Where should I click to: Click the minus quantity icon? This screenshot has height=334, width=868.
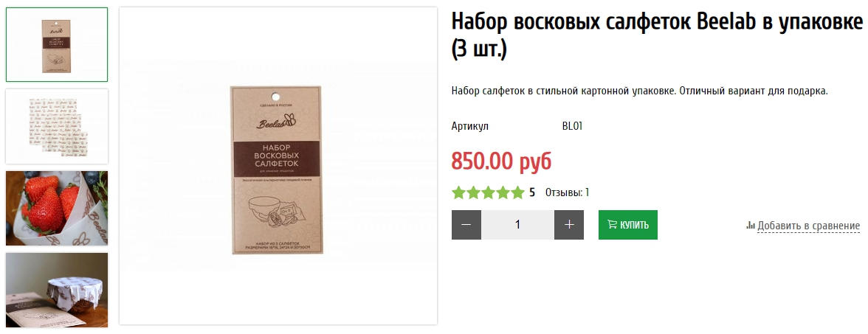point(466,224)
